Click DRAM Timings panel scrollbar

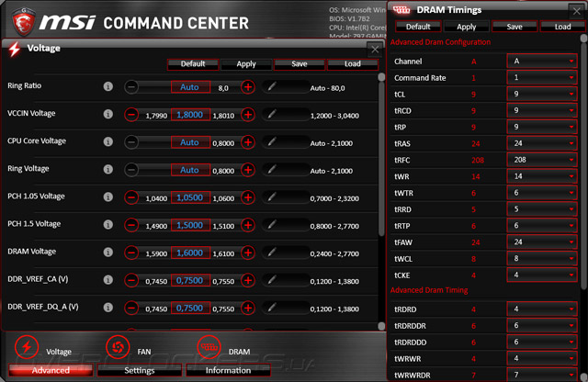tap(583, 162)
